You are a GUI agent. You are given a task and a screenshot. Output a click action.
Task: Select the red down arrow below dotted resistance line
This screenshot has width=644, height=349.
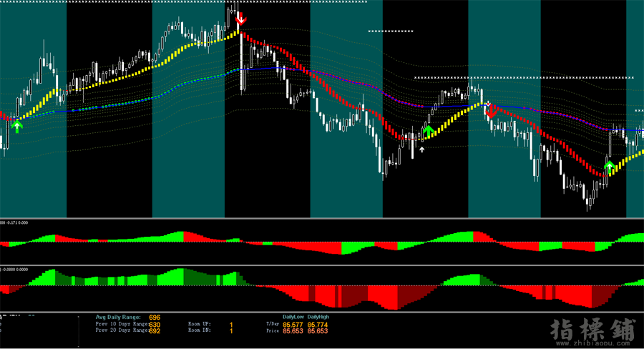pyautogui.click(x=491, y=110)
